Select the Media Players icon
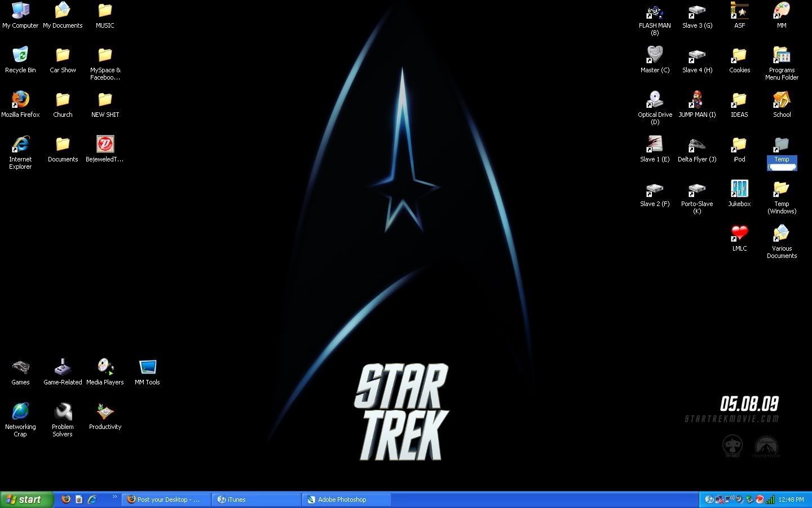Viewport: 812px width, 508px height. coord(105,372)
